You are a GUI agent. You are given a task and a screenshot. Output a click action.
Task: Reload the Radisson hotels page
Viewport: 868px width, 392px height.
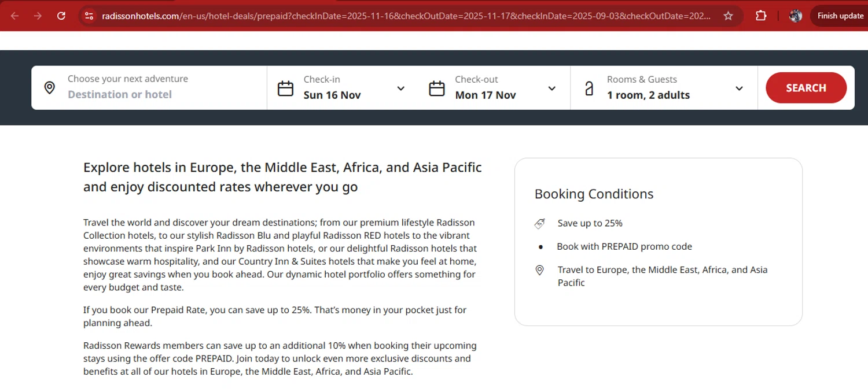click(61, 16)
